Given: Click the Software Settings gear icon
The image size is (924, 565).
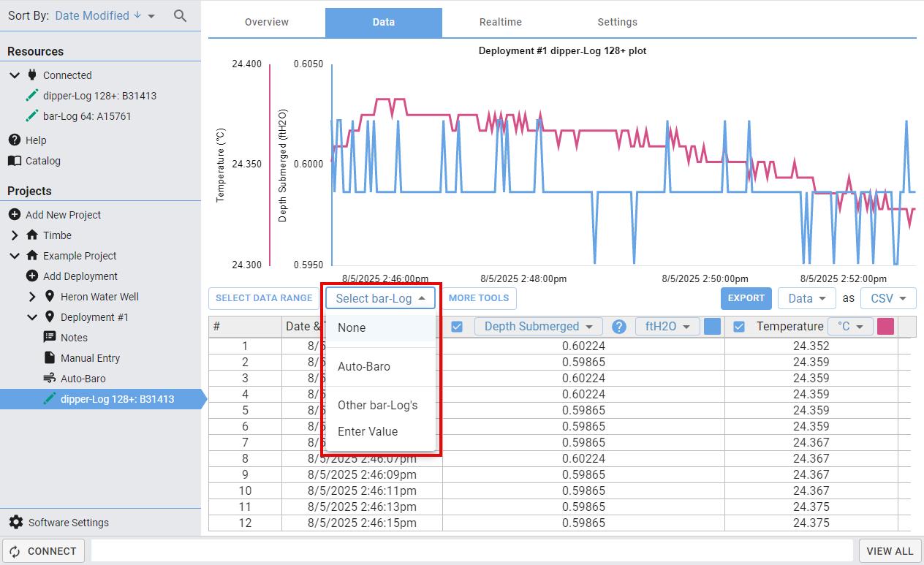Looking at the screenshot, I should coord(15,522).
